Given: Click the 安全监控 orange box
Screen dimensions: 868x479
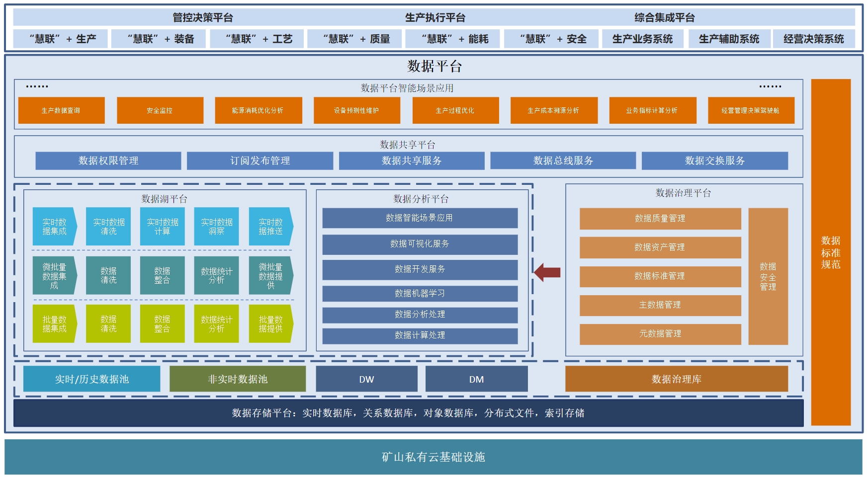Looking at the screenshot, I should coord(160,110).
